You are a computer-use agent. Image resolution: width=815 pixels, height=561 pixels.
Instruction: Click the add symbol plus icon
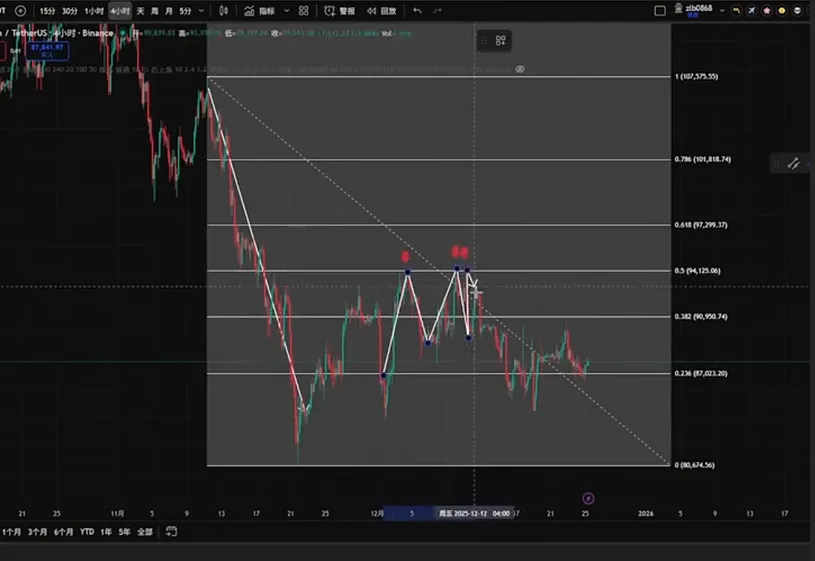click(x=20, y=10)
